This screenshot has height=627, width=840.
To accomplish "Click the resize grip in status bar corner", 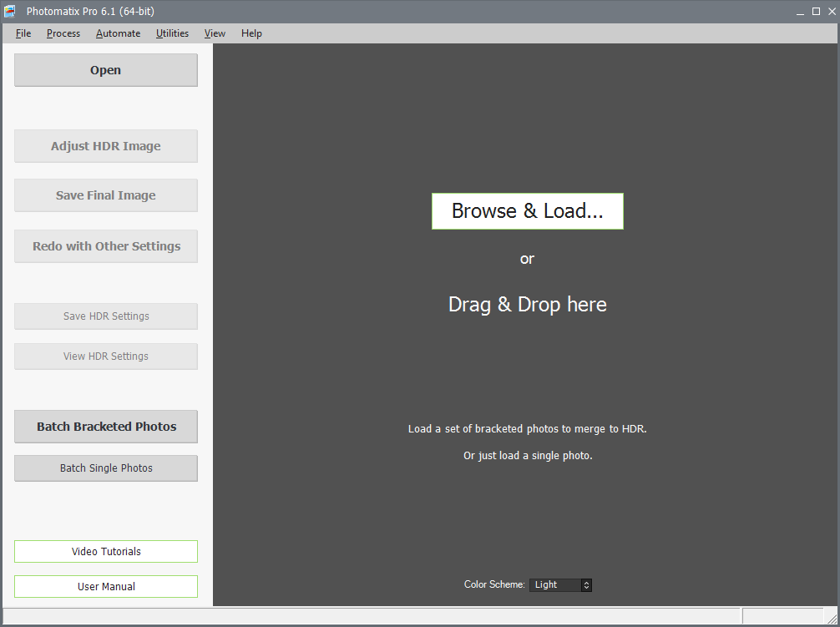I will pyautogui.click(x=831, y=618).
